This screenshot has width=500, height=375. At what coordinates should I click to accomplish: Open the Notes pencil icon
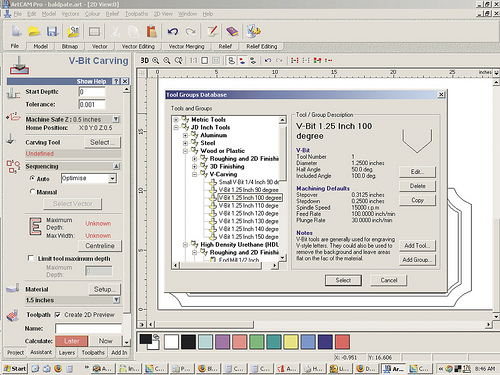tap(212, 31)
